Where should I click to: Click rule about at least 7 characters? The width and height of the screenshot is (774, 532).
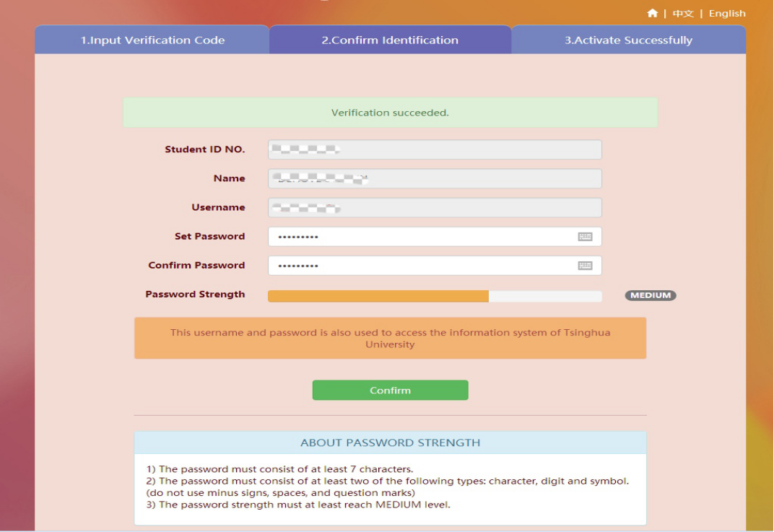tap(279, 468)
